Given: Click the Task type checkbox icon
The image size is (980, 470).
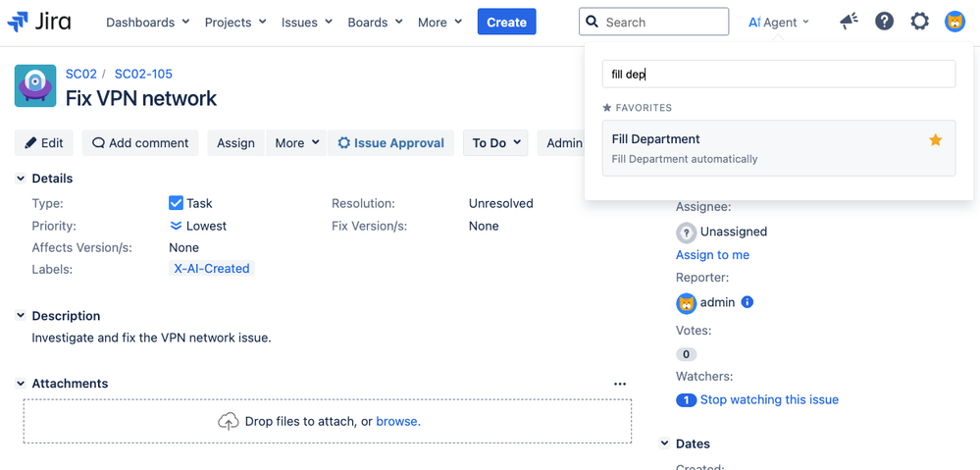Looking at the screenshot, I should click(176, 203).
